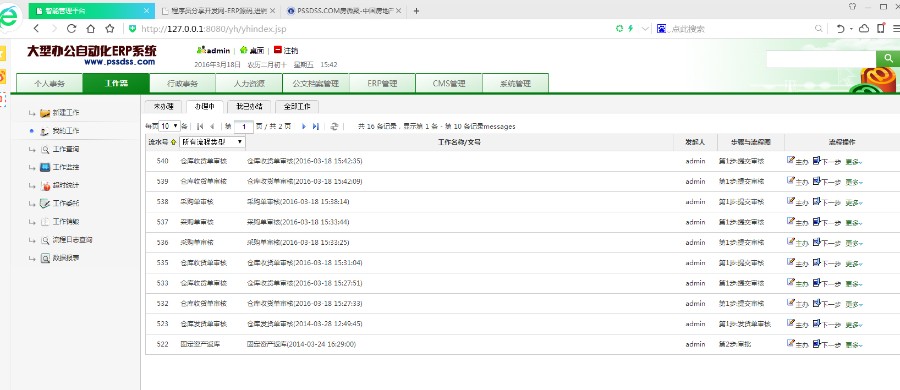Click the browser undo close-tab arrow icon
The image size is (900, 390).
840,29
